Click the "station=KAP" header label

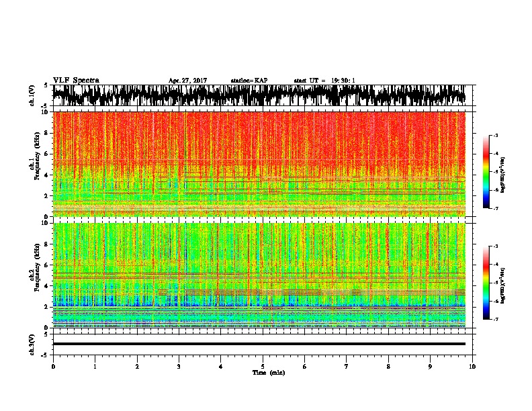249,81
